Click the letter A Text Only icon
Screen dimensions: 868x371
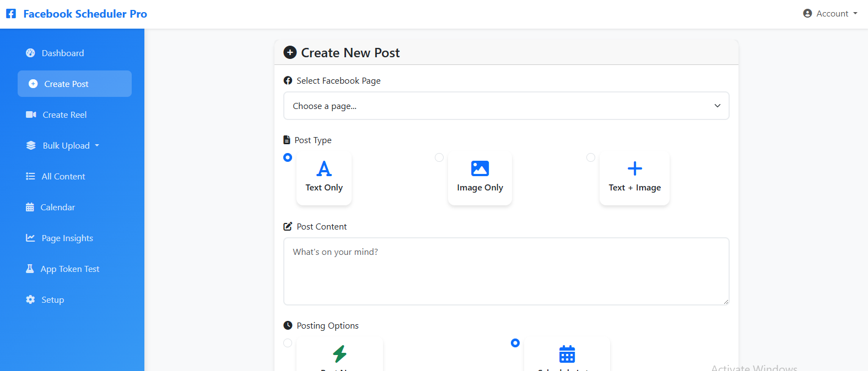(x=324, y=168)
